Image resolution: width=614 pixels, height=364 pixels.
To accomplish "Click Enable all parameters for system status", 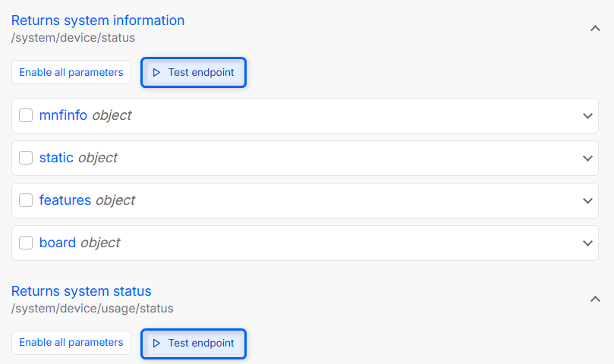I will tap(71, 343).
